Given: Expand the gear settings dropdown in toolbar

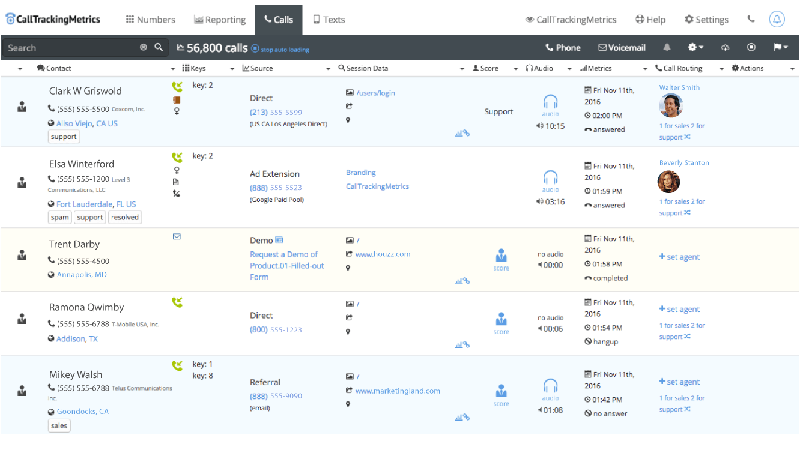Looking at the screenshot, I should coord(695,47).
